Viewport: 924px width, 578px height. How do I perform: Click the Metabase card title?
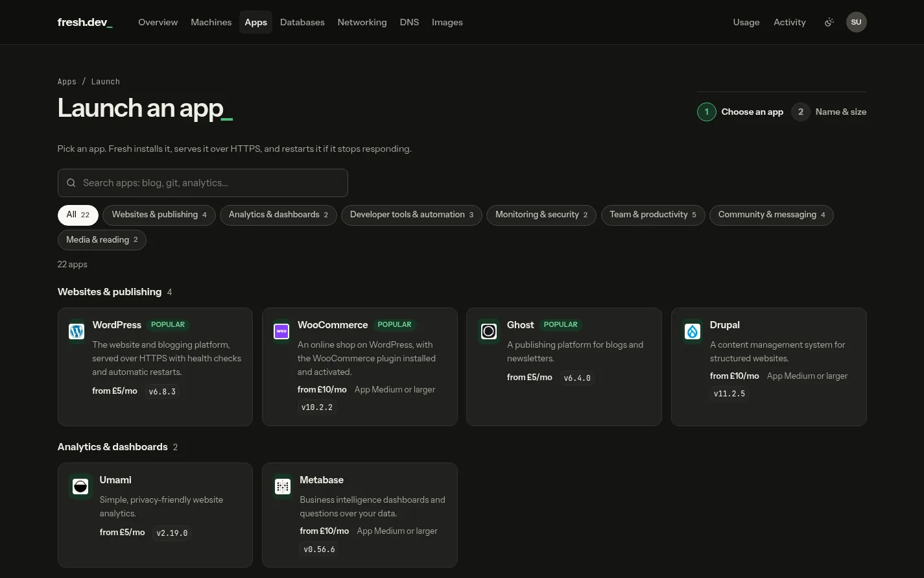[322, 480]
